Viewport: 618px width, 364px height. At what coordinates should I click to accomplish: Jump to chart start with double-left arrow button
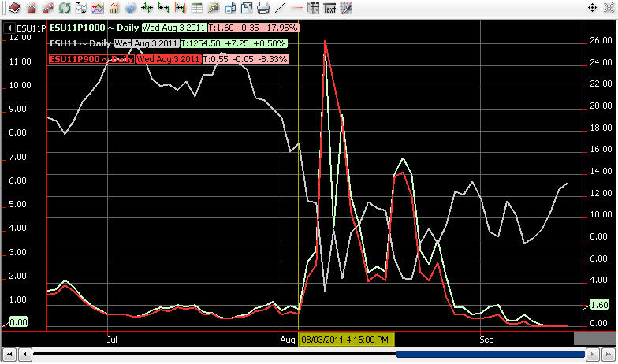[10, 354]
